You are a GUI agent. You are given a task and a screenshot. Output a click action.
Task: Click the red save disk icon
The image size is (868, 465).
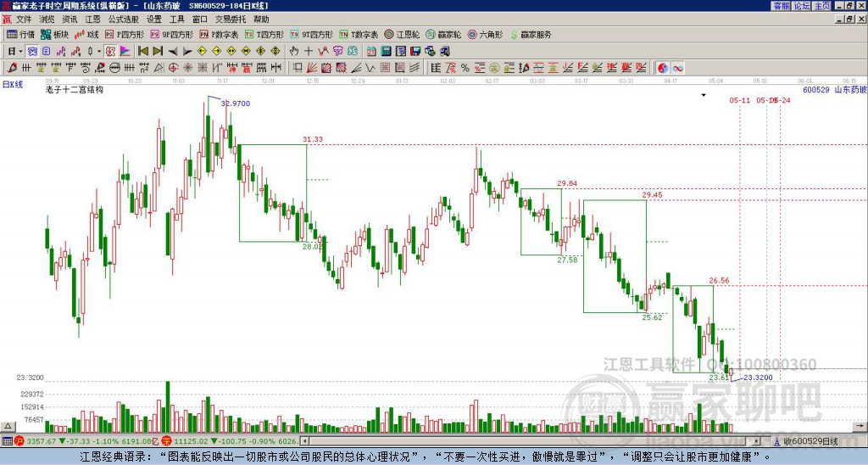point(415,52)
